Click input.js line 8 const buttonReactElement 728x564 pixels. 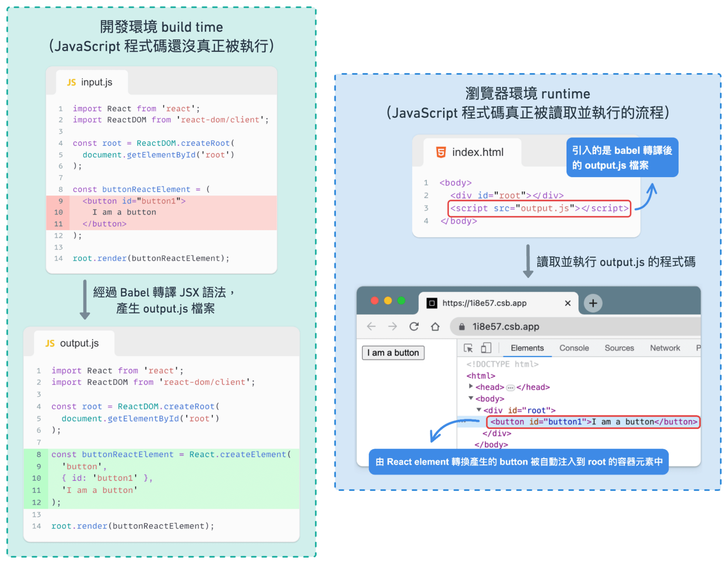[141, 189]
